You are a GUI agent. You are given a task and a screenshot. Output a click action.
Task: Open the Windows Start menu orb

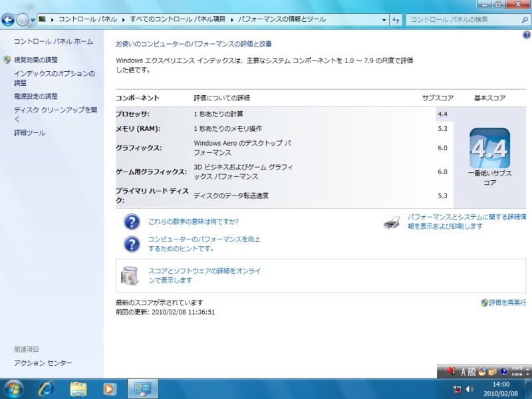coord(14,389)
